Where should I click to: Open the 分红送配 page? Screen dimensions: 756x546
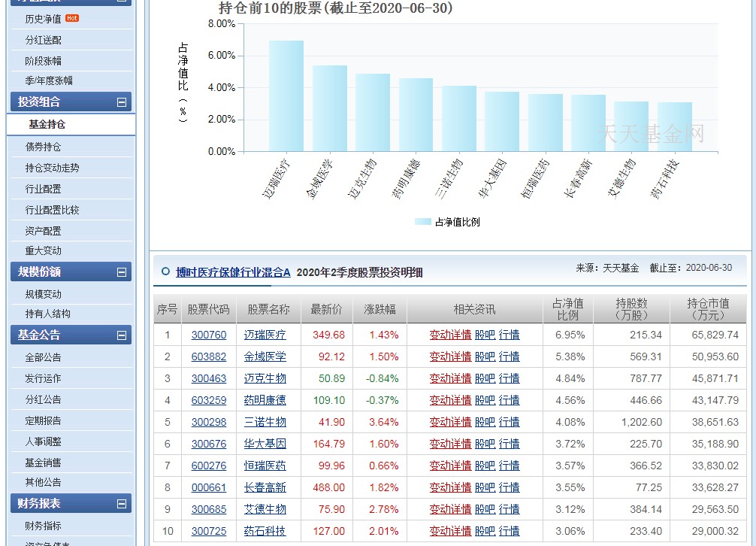44,38
